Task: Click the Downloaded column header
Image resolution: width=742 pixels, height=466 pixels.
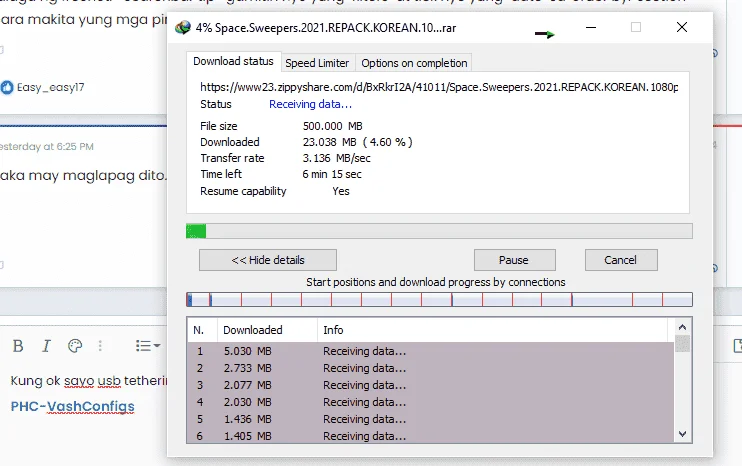Action: point(267,330)
